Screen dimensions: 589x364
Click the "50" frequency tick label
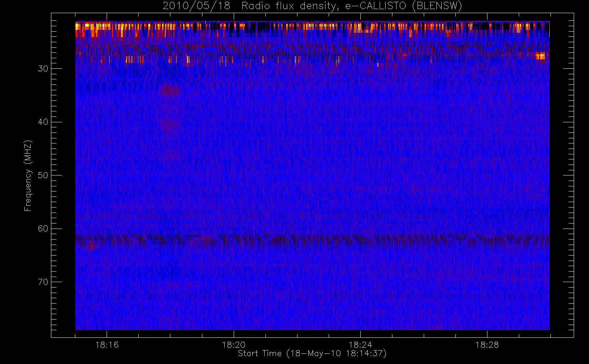tap(43, 175)
